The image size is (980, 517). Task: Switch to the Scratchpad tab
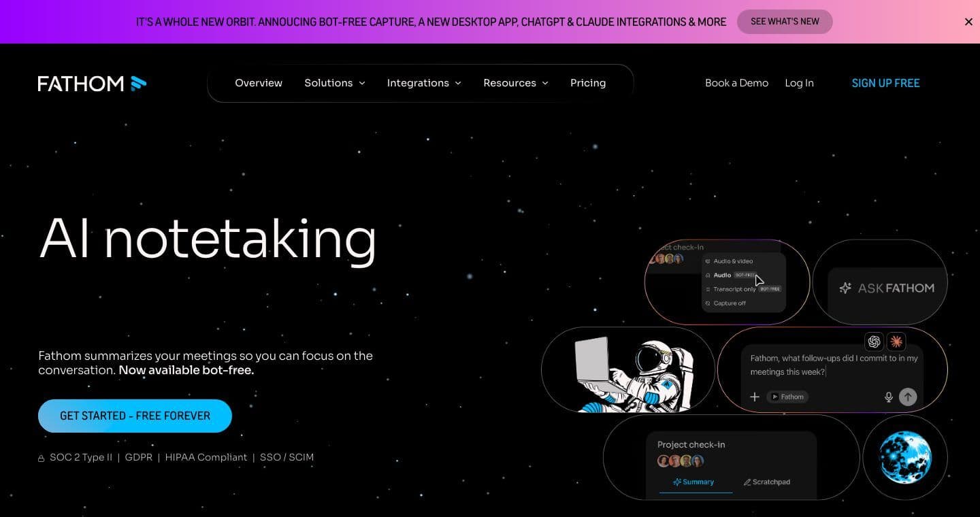tap(767, 482)
